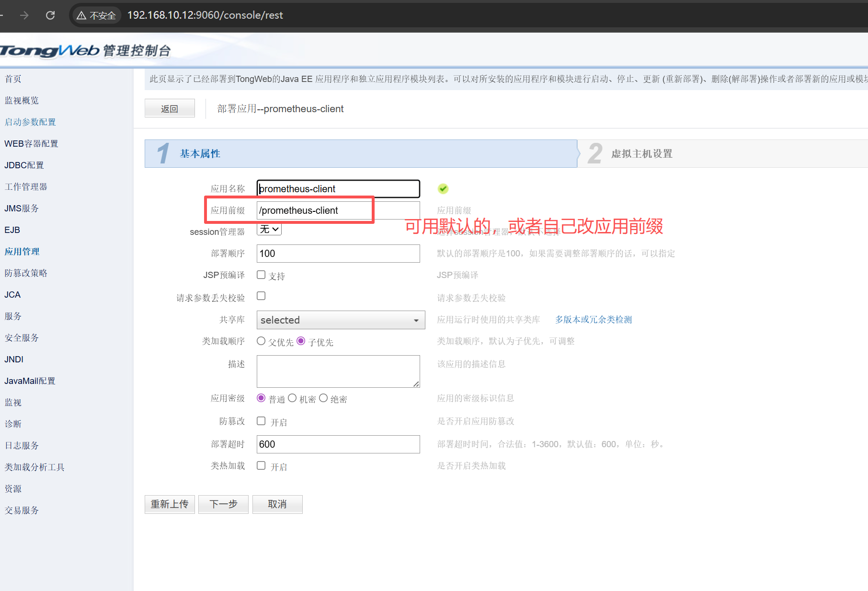Click into the 描述 text area
868x591 pixels.
(x=338, y=371)
